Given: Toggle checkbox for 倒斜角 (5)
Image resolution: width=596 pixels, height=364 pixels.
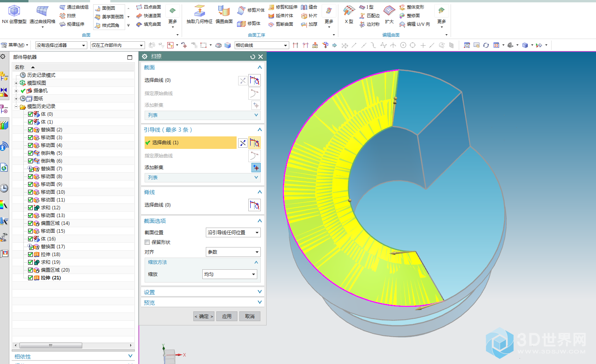Looking at the screenshot, I should [30, 153].
